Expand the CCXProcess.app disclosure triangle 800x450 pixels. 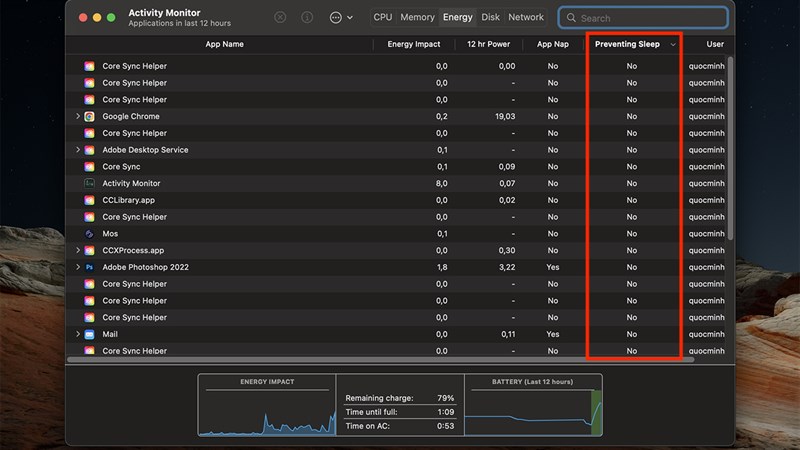coord(78,251)
